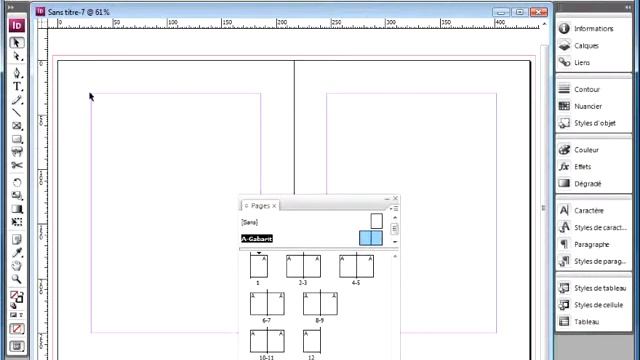Open the Informations panel
The width and height of the screenshot is (640, 360).
pos(593,29)
